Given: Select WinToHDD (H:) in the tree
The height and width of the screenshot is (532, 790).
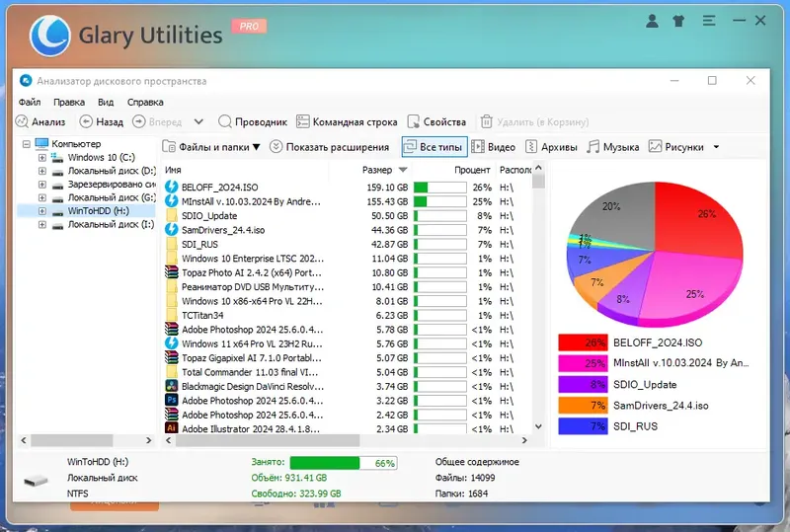Looking at the screenshot, I should pyautogui.click(x=98, y=211).
